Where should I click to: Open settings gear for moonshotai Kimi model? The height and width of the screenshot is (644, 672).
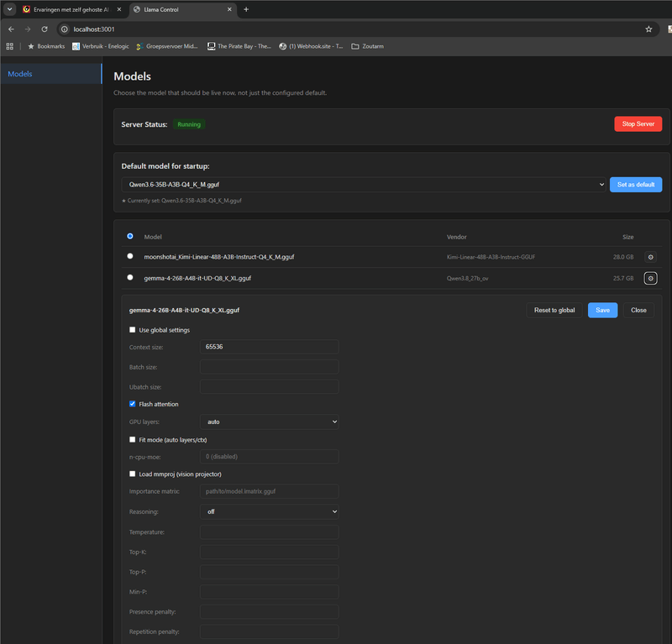[x=650, y=257]
